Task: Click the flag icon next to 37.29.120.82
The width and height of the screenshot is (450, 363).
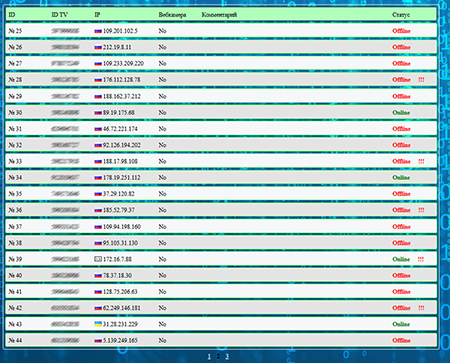Action: 98,194
